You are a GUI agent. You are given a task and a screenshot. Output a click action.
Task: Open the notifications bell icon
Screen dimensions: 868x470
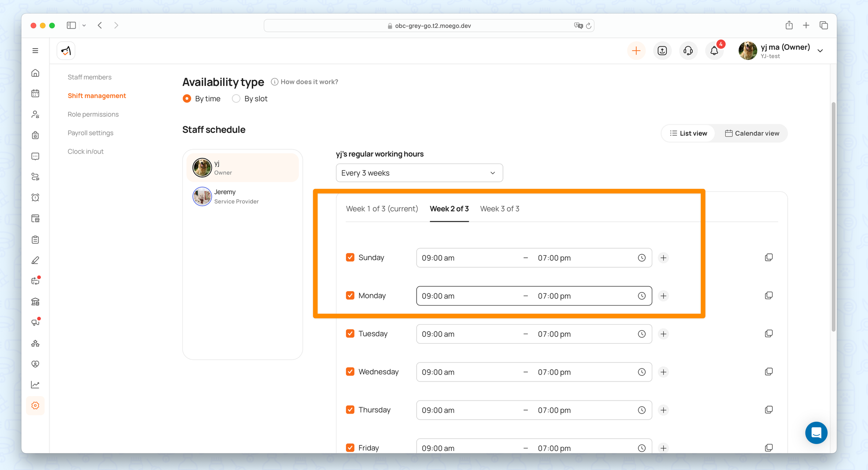(x=714, y=51)
